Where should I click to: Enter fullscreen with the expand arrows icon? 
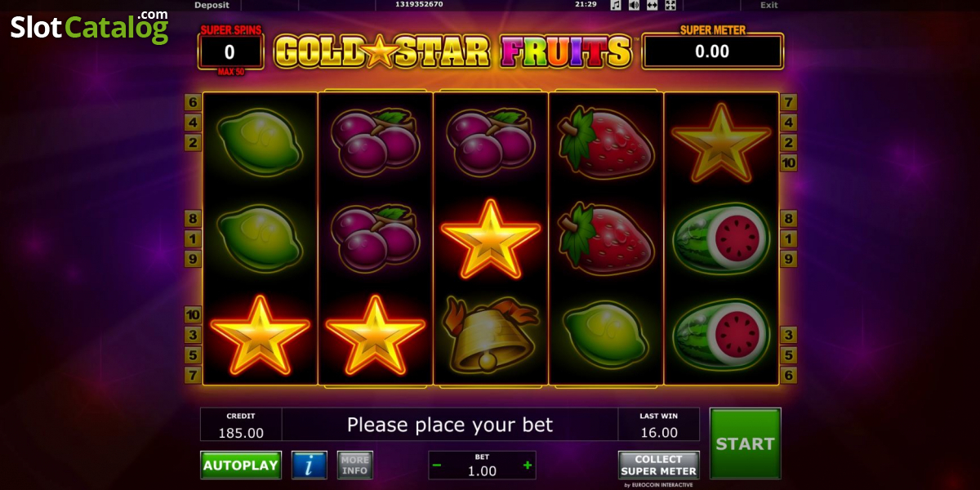[670, 5]
